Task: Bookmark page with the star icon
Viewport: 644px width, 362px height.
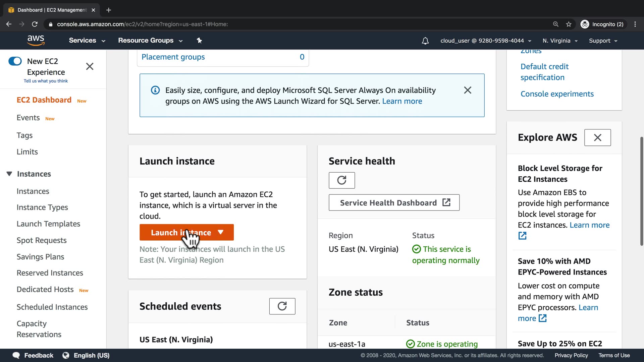Action: click(569, 24)
